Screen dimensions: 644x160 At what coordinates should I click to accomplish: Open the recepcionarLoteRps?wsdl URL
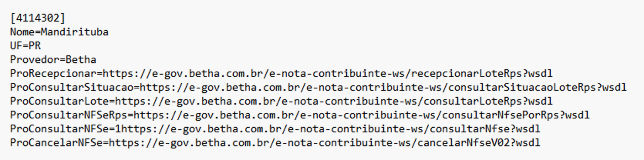(327, 73)
